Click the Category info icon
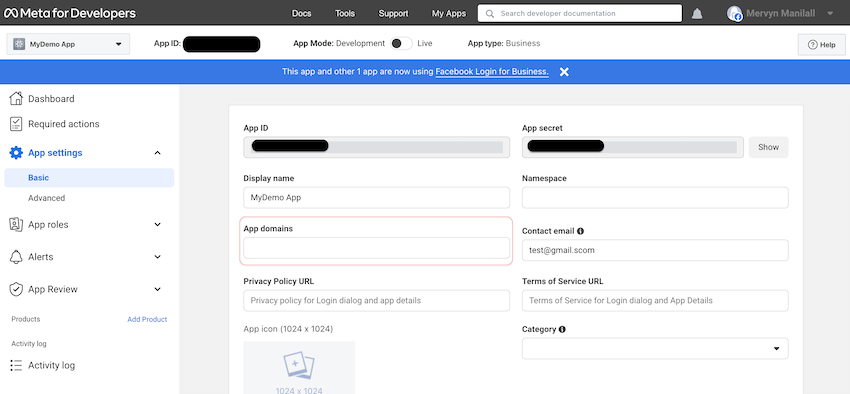This screenshot has width=850, height=394. (x=562, y=329)
